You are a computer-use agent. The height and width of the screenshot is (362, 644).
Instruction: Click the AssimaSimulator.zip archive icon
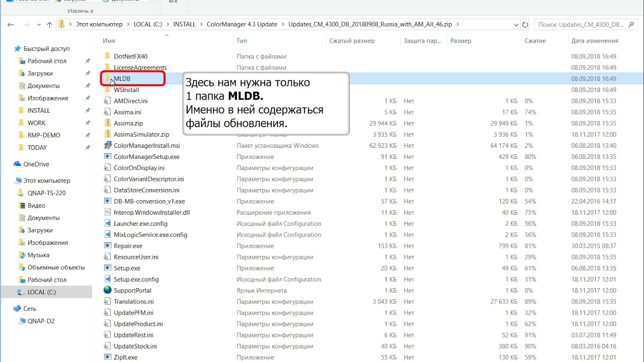(107, 134)
